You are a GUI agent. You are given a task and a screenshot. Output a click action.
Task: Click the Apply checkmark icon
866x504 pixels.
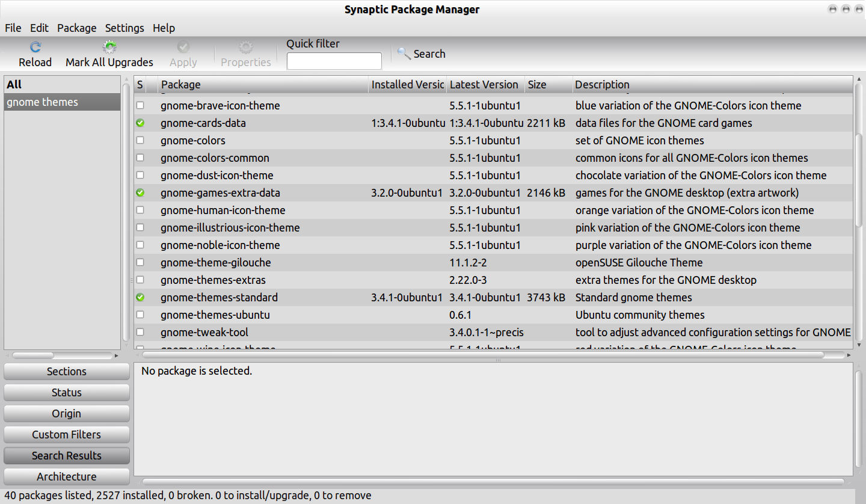(x=183, y=47)
